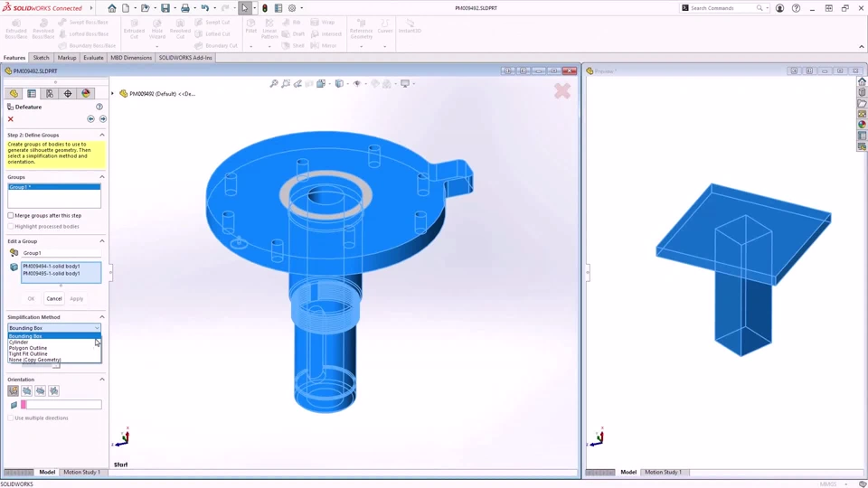Click the Group1 name field
The width and height of the screenshot is (868, 488).
point(61,253)
